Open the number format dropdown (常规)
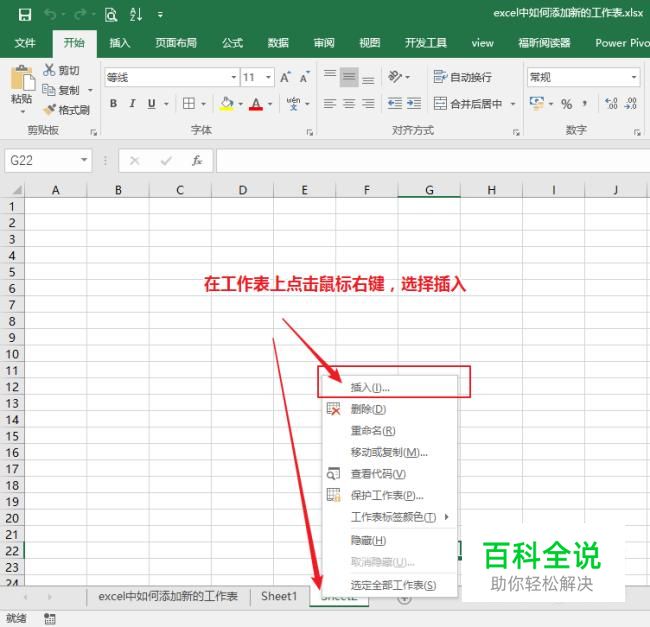The width and height of the screenshot is (650, 627). pyautogui.click(x=634, y=77)
